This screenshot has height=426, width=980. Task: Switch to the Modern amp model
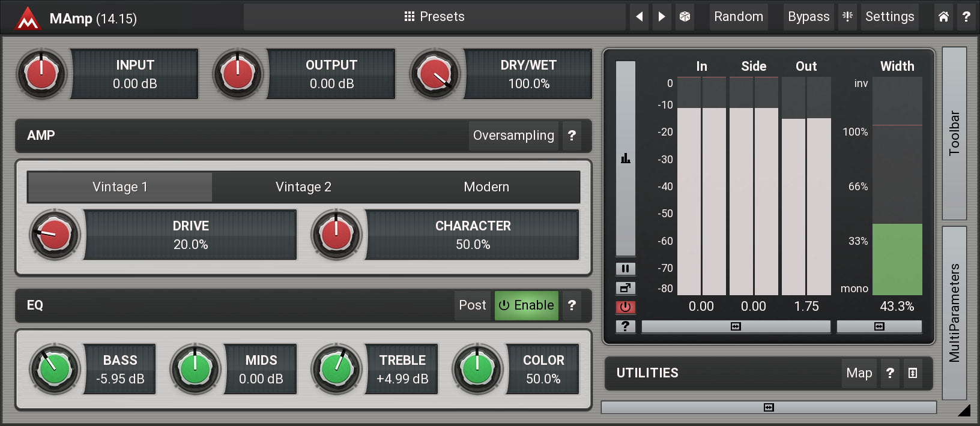[x=486, y=187]
